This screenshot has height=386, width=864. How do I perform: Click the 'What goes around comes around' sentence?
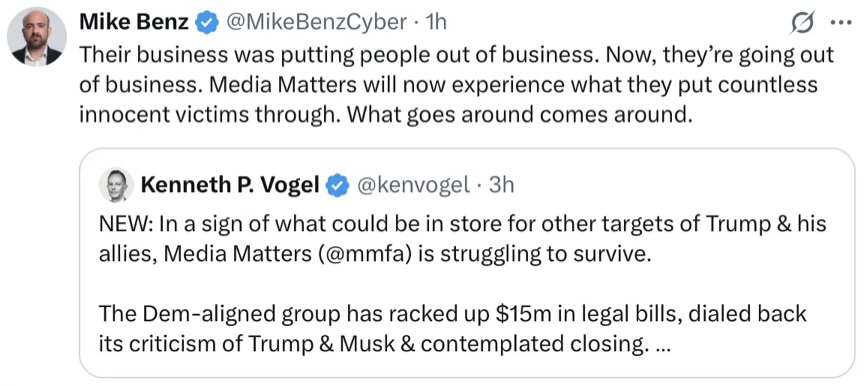click(519, 115)
